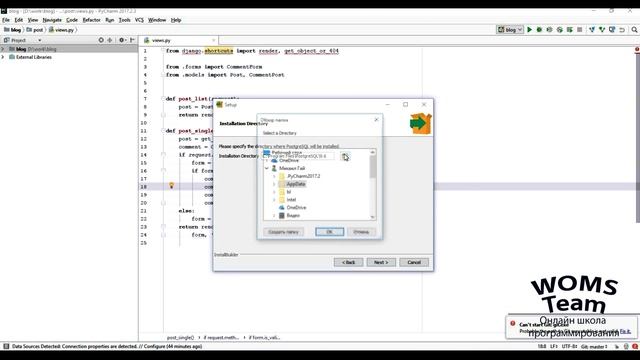Click Hide Project panel icon
The height and width of the screenshot is (360, 640).
132,40
